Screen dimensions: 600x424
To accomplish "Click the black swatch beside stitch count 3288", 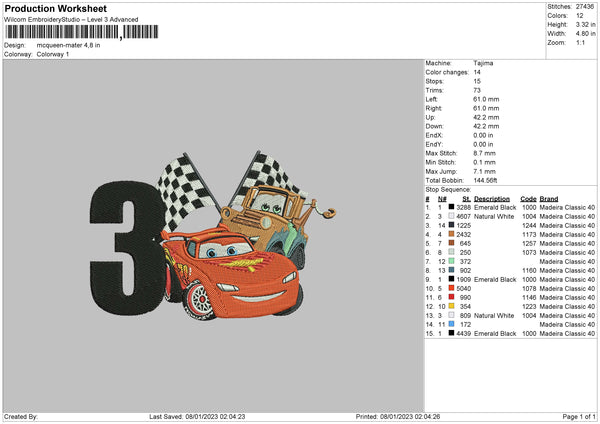I will click(452, 207).
